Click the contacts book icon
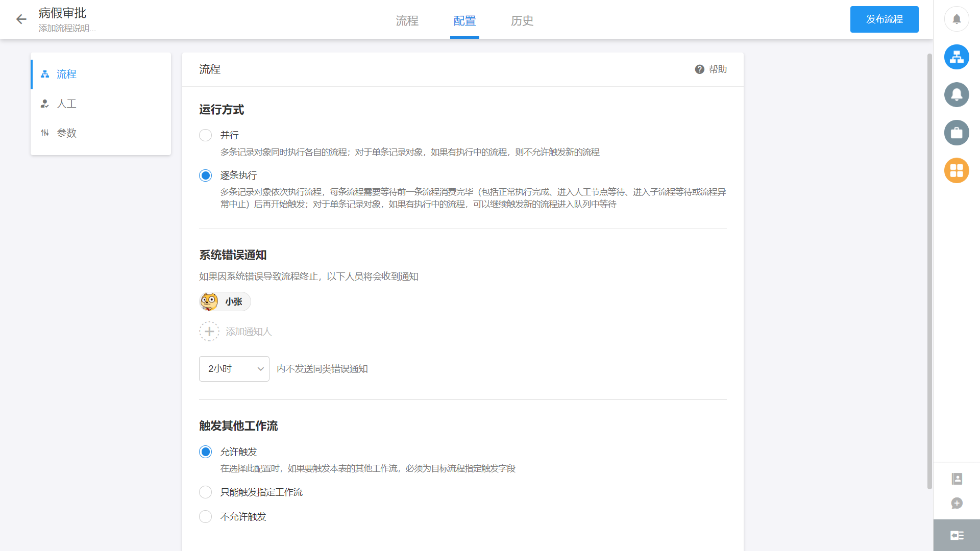This screenshot has width=980, height=551. pyautogui.click(x=957, y=479)
